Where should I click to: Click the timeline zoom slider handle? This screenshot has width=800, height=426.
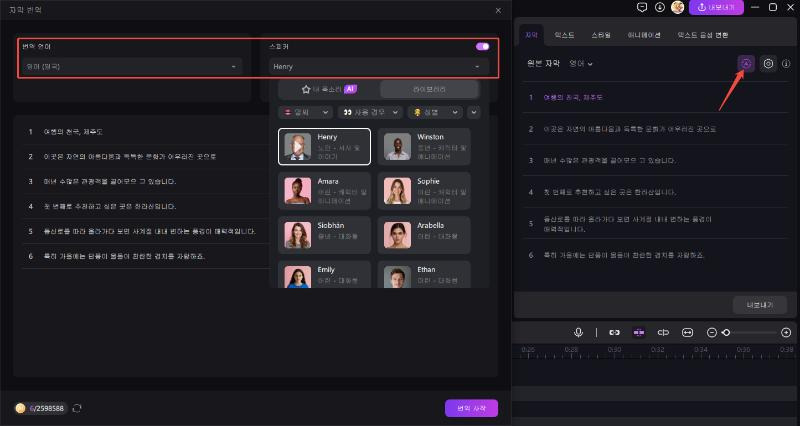(726, 333)
